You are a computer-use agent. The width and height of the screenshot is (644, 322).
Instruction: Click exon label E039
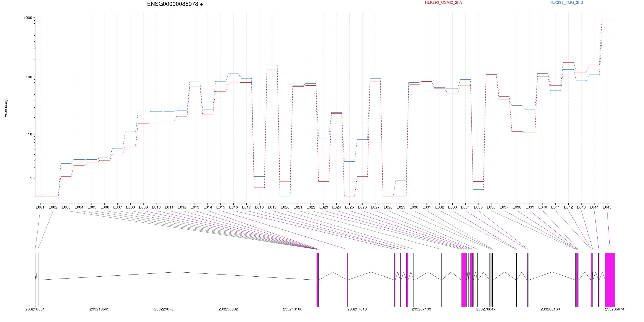click(x=530, y=207)
